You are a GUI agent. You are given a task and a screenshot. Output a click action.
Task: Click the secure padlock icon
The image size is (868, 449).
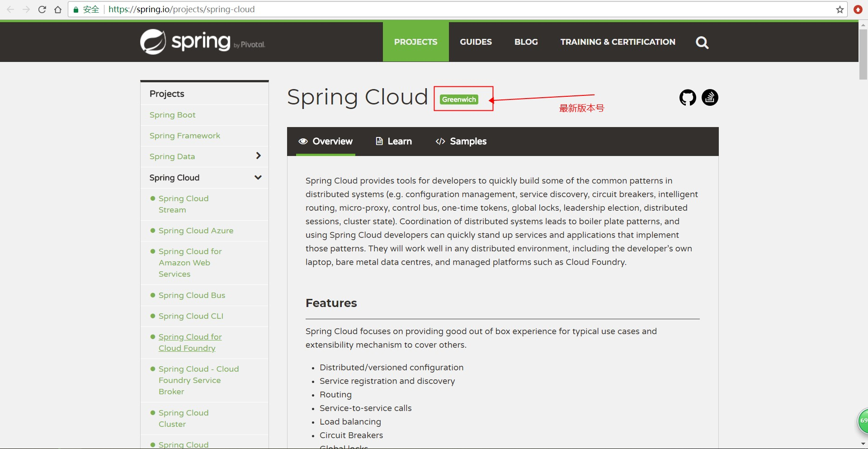tap(76, 9)
